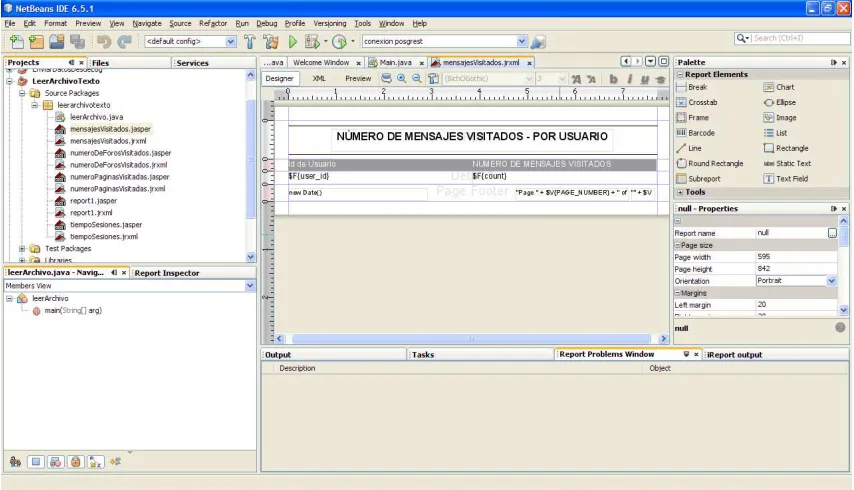The width and height of the screenshot is (854, 490).
Task: Select the Barcode element in Palette
Action: [696, 133]
